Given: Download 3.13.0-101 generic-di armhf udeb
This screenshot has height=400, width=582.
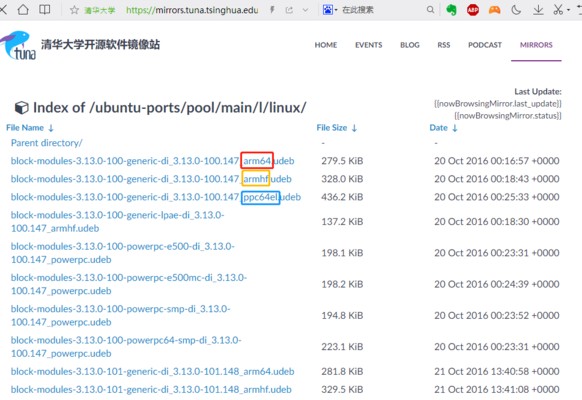Looking at the screenshot, I should tap(151, 390).
